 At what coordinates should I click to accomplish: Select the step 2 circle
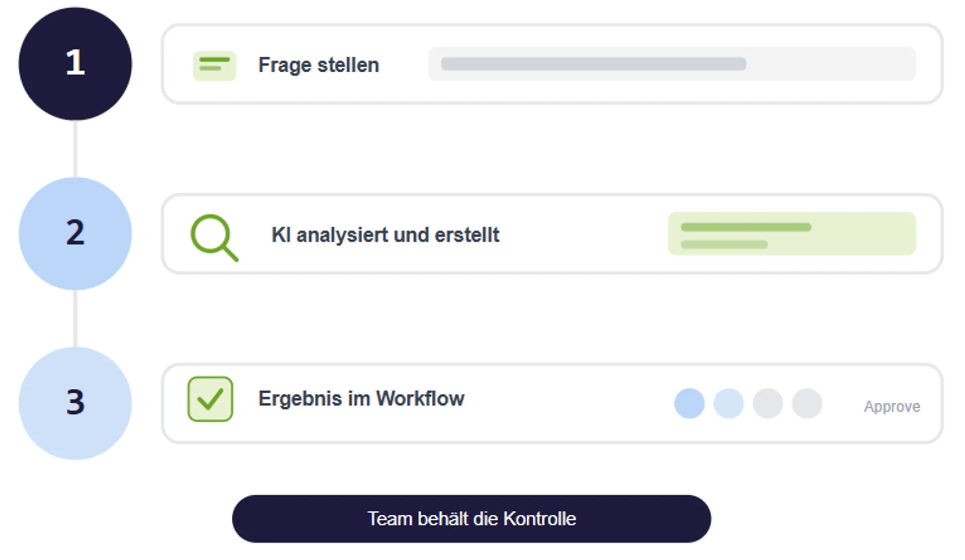(x=75, y=234)
